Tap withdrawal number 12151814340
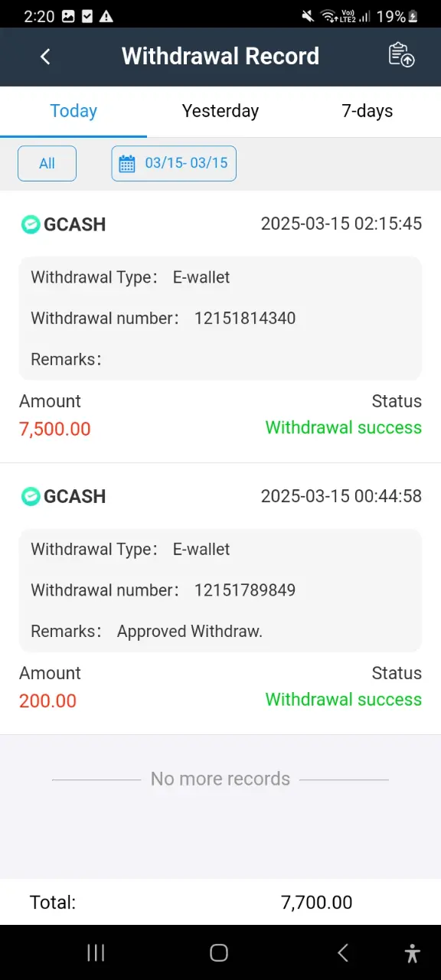Screen dimensions: 441x980 pos(245,318)
